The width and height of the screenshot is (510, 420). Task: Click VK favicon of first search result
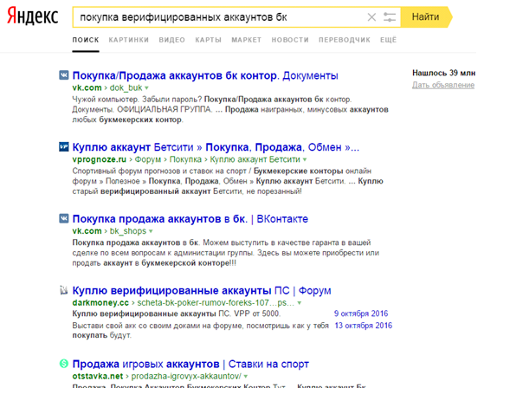point(64,75)
